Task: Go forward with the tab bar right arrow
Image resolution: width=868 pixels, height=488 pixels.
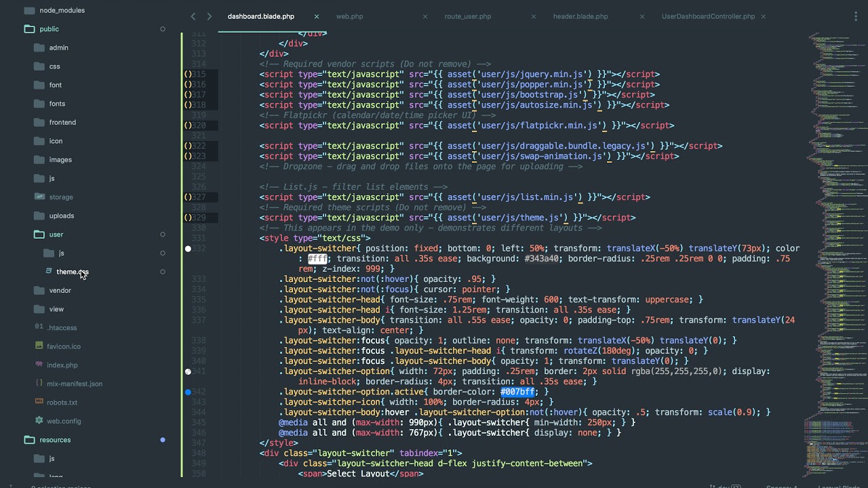Action: pos(210,16)
